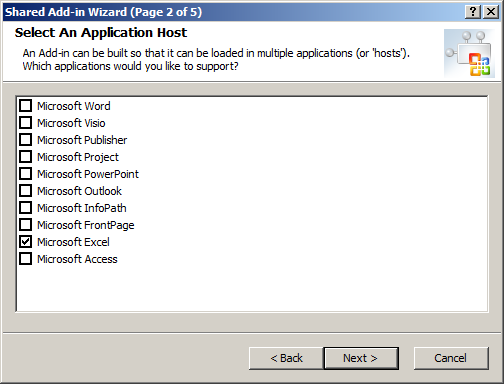Viewport: 504px width, 384px height.
Task: Select the 'Microsoft Access' list label
Action: 77,259
